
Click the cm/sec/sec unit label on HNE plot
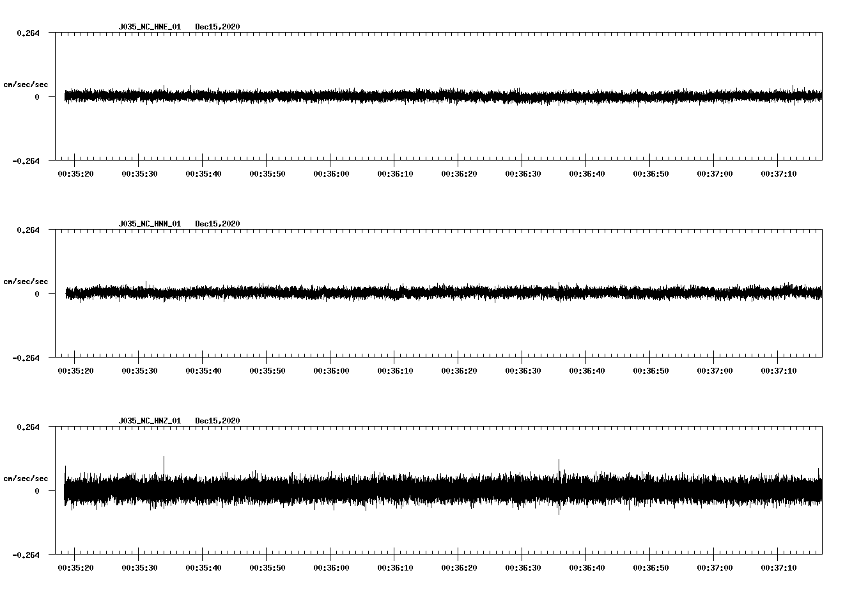(x=26, y=84)
